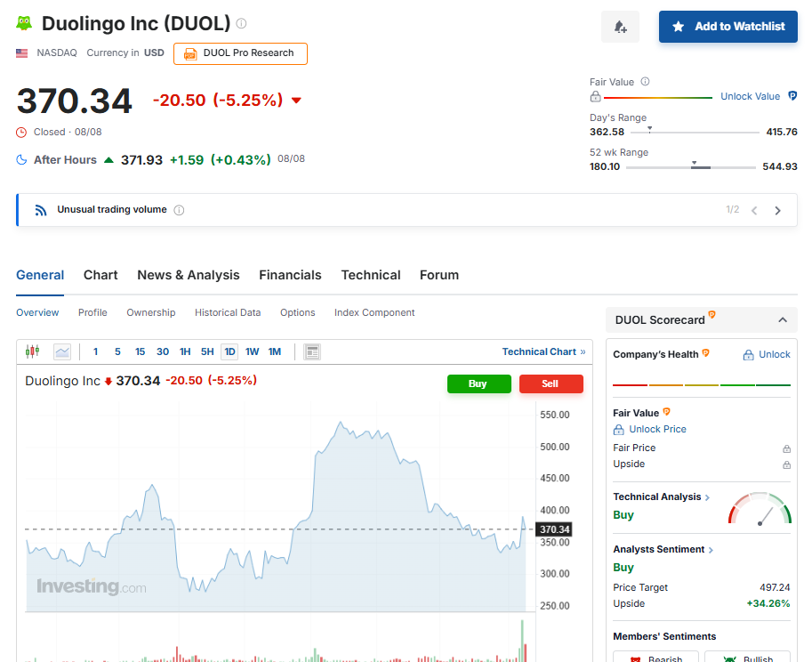Open Analysts Sentiment details link
The image size is (812, 662).
663,549
